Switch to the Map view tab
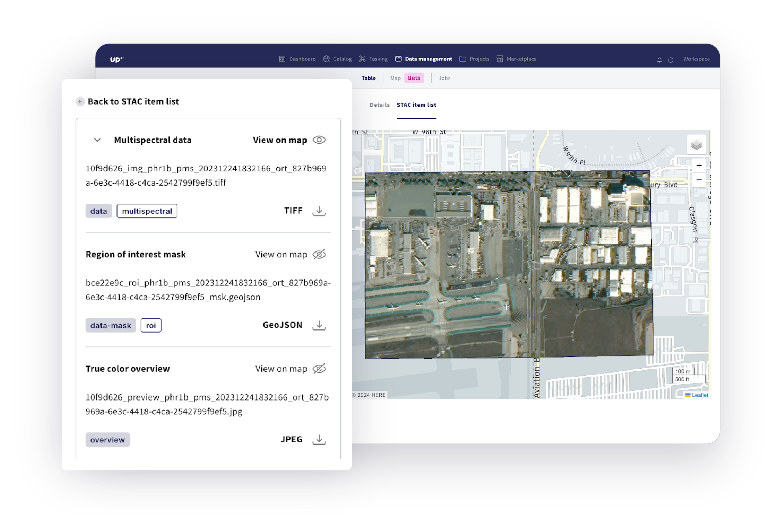Viewport: 782px width, 532px height. (395, 78)
